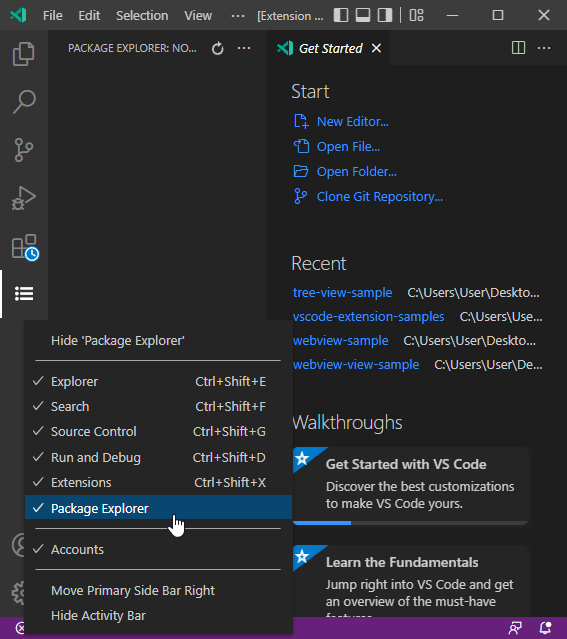
Task: Open recent vscode-extension-samples folder
Action: (368, 317)
